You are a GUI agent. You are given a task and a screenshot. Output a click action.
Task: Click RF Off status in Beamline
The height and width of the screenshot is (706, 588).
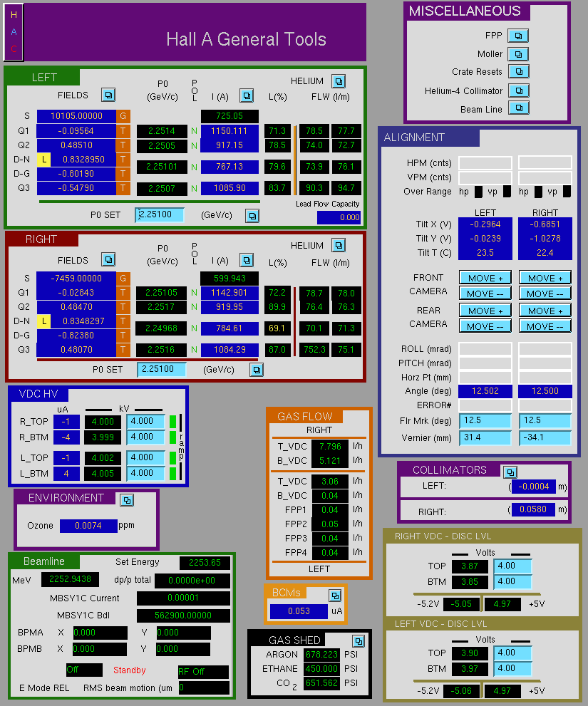(204, 672)
